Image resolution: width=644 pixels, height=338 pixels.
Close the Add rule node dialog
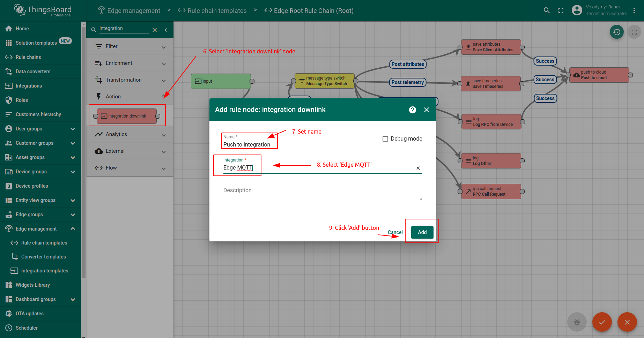(427, 110)
